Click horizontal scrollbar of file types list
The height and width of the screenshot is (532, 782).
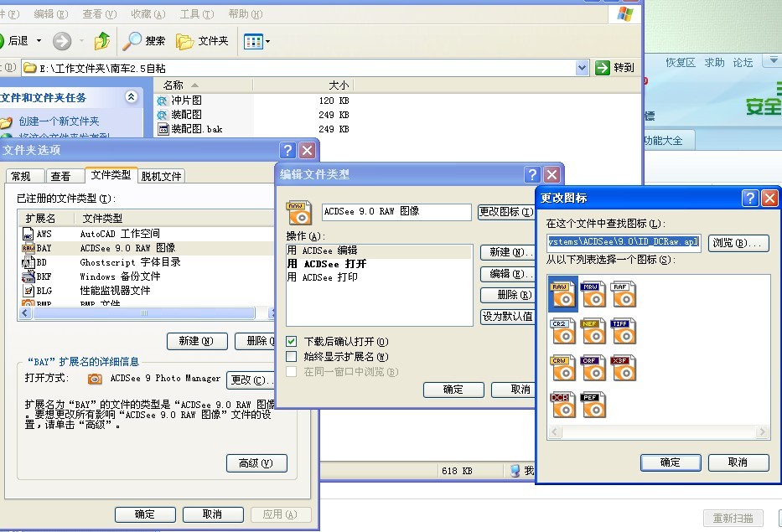tap(143, 313)
